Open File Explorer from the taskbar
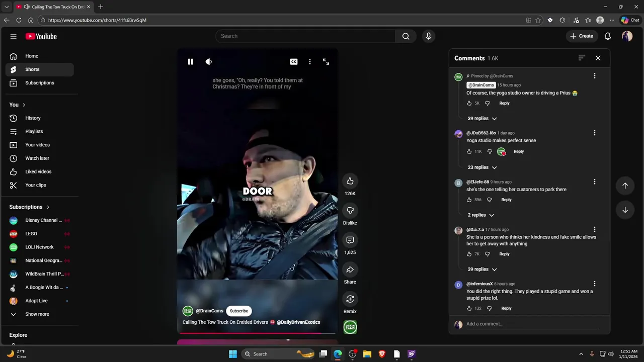644x362 pixels. [367, 354]
